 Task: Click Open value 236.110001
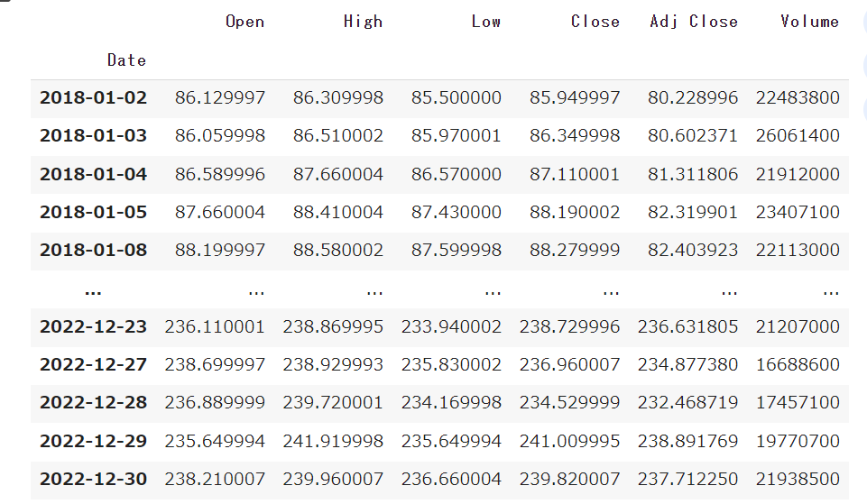coord(215,327)
